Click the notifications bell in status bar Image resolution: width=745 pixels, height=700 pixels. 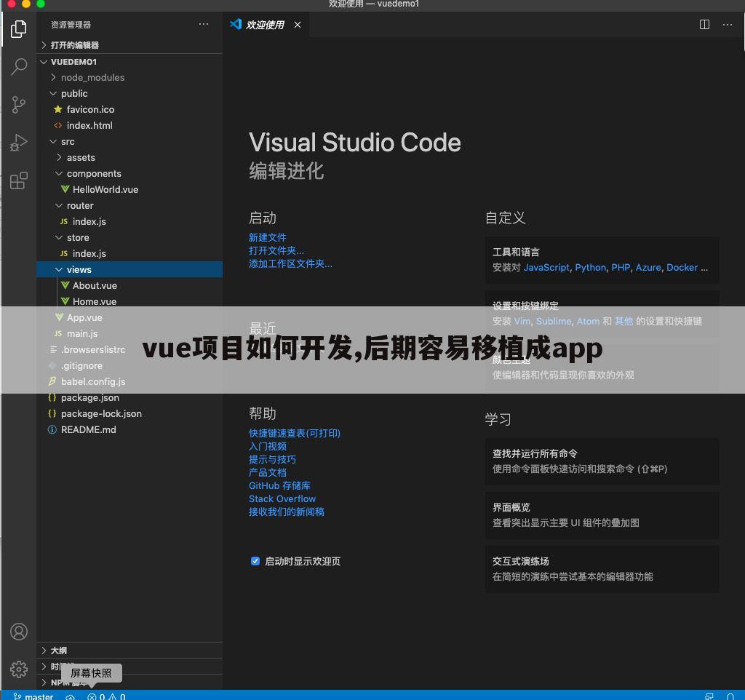730,696
